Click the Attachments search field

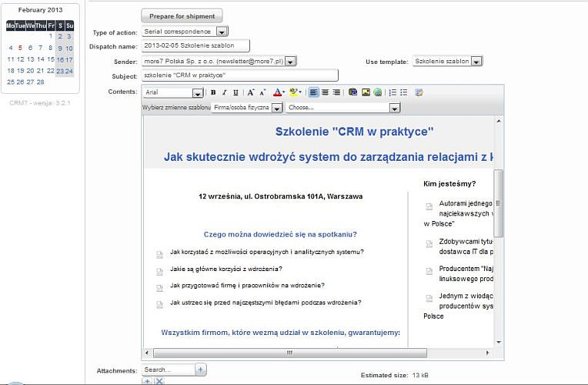[x=169, y=370]
